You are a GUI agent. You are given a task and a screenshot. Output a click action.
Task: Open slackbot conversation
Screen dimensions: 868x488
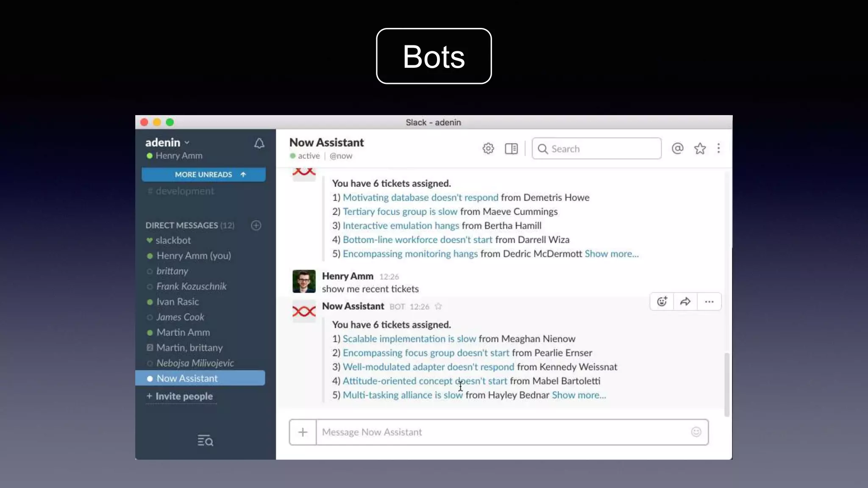coord(172,240)
